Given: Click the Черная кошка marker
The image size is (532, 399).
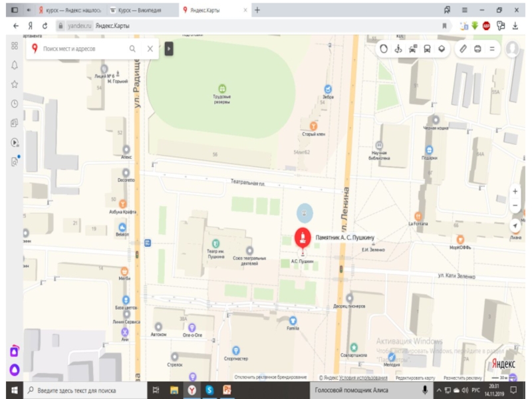Looking at the screenshot, I should tap(436, 120).
